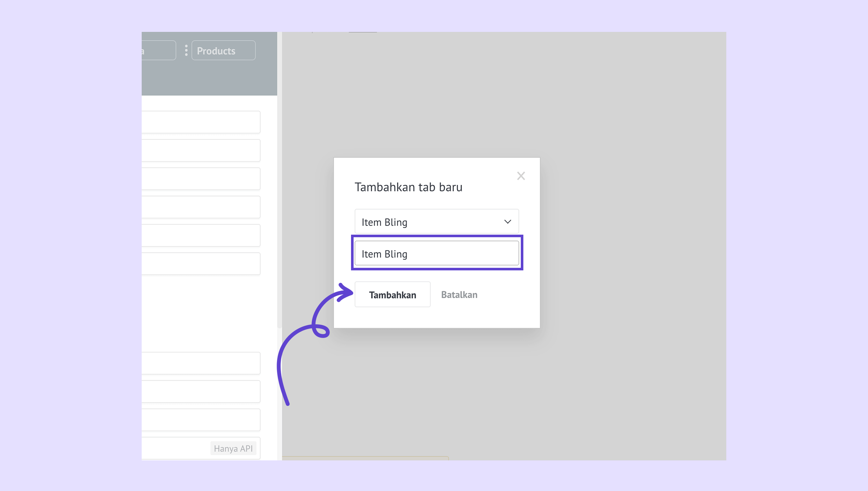Click the Hanya API badge

click(x=233, y=448)
